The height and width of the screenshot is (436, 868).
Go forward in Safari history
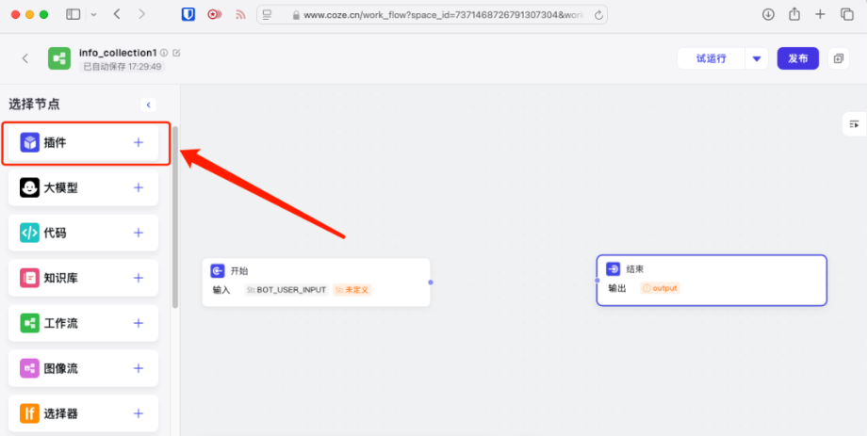tap(141, 14)
